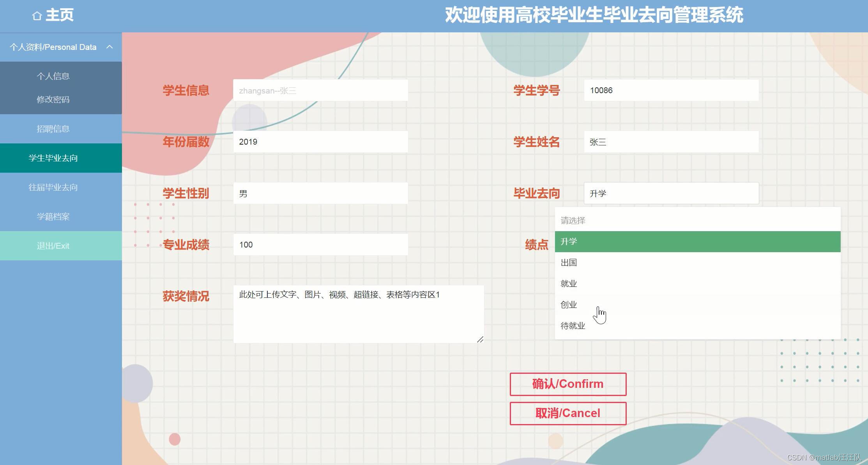The image size is (868, 465).
Task: Select 创业 in the dropdown list
Action: pyautogui.click(x=569, y=305)
